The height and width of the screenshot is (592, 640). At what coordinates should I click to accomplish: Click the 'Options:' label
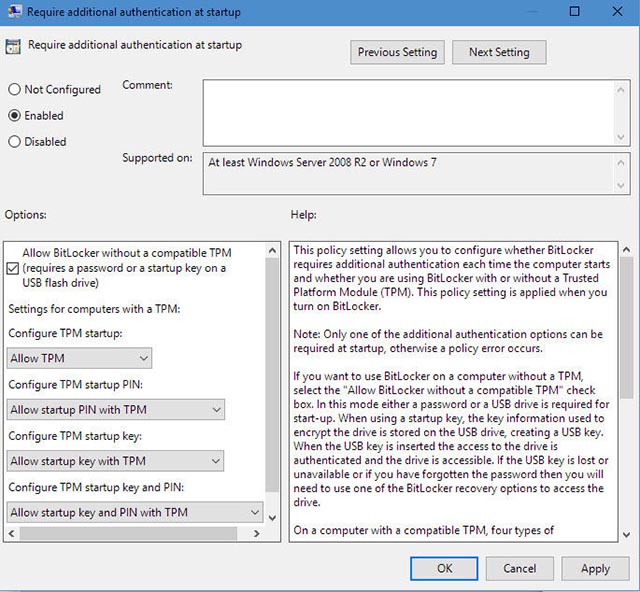[26, 215]
